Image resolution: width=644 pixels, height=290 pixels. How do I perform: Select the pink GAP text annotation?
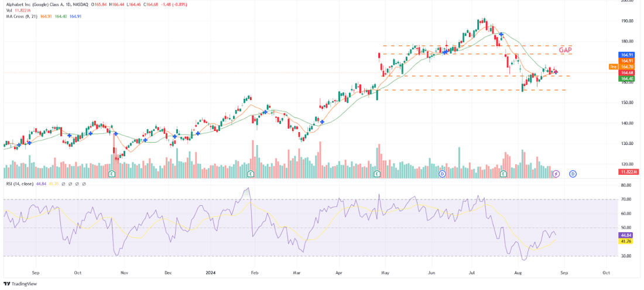[565, 50]
